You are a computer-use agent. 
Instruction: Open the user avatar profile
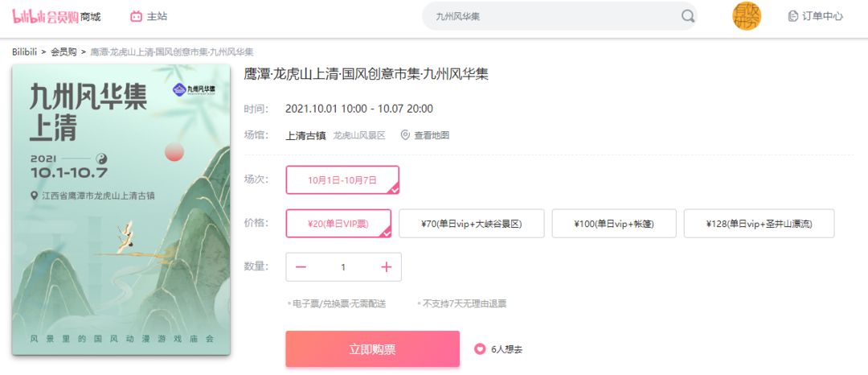tap(747, 16)
